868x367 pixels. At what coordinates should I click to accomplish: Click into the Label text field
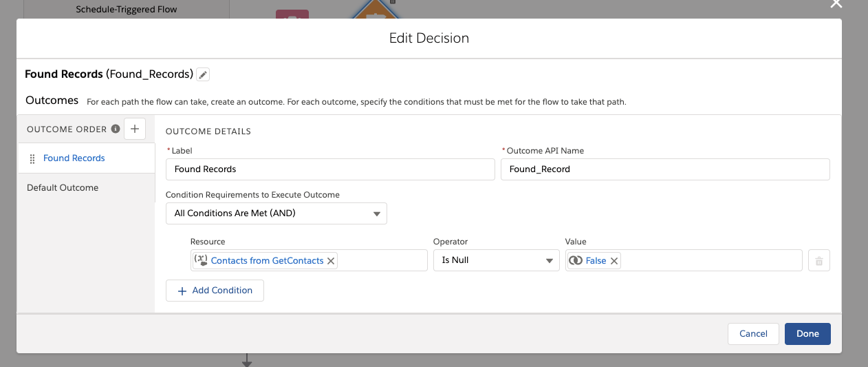pyautogui.click(x=330, y=169)
